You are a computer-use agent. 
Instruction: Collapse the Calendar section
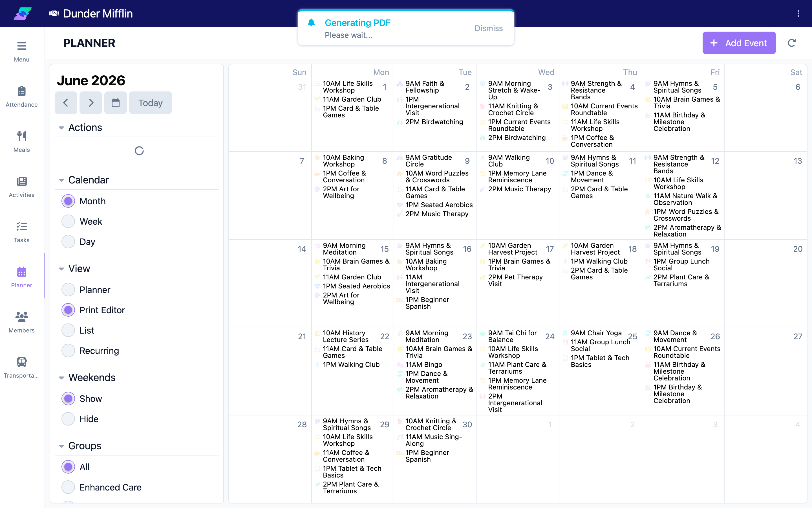click(61, 180)
